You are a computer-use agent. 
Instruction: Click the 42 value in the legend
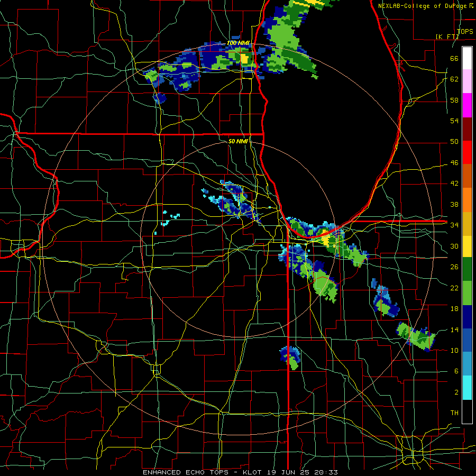pos(454,184)
